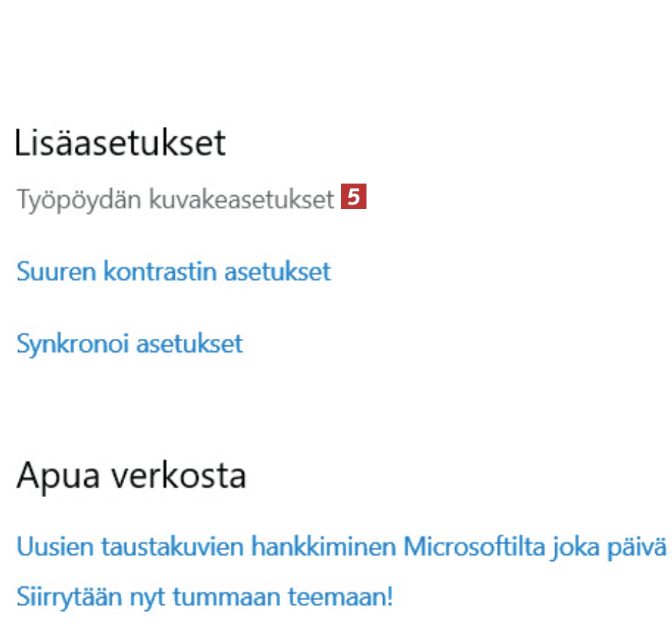
Task: Open the Työpöydän kuvakeasetukset link
Action: click(175, 199)
